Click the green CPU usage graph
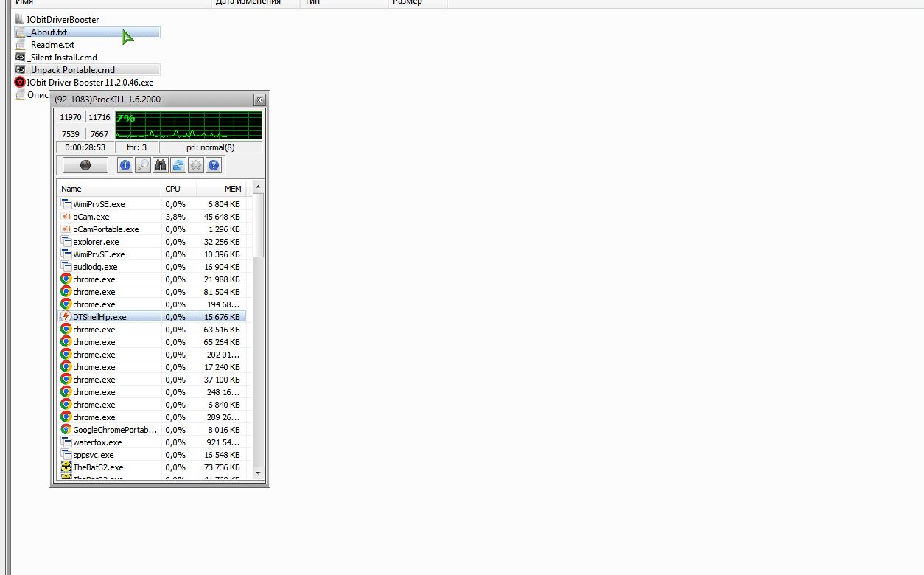 click(x=189, y=125)
